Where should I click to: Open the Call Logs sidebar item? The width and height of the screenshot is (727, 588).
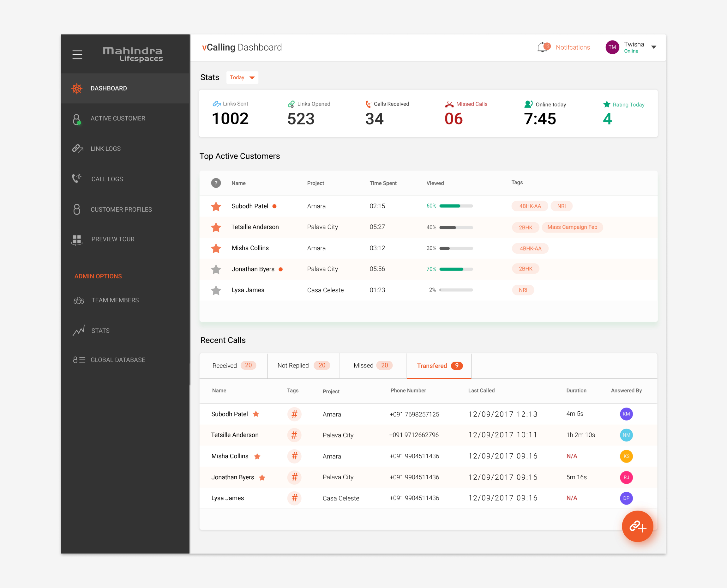pyautogui.click(x=107, y=179)
